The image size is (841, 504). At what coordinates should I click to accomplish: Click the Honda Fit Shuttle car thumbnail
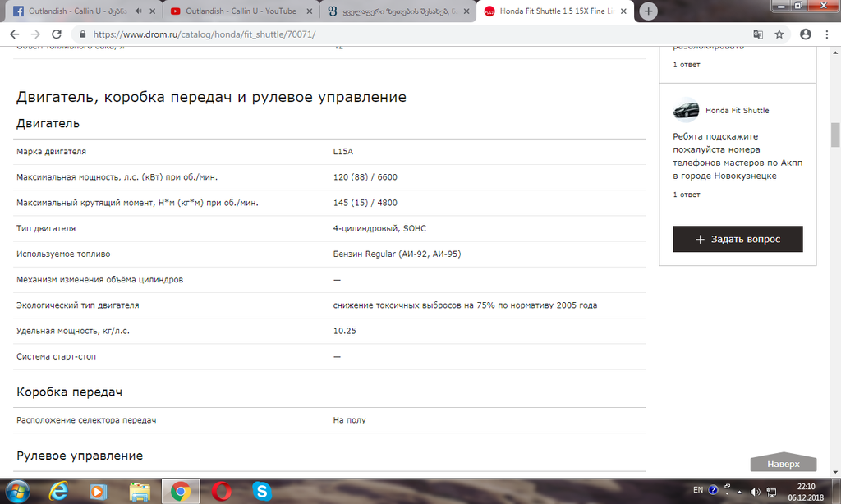coord(686,109)
